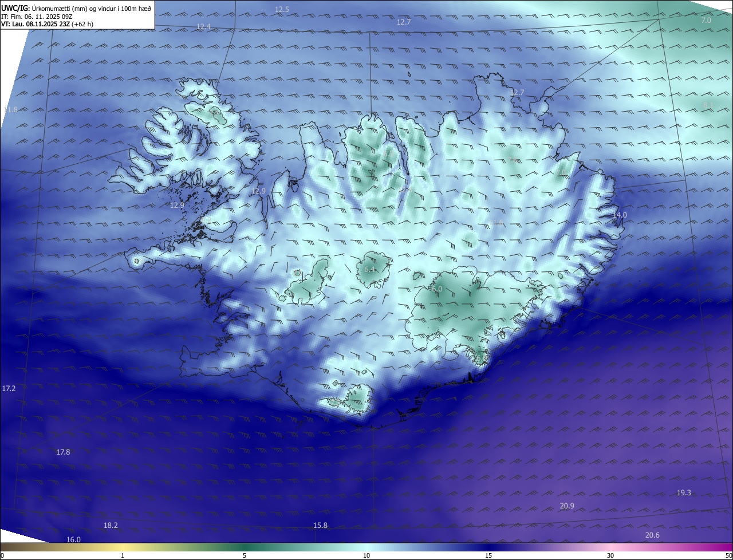This screenshot has height=560, width=733.
Task: Click the 7.0 value label on the map
Action: pos(706,21)
